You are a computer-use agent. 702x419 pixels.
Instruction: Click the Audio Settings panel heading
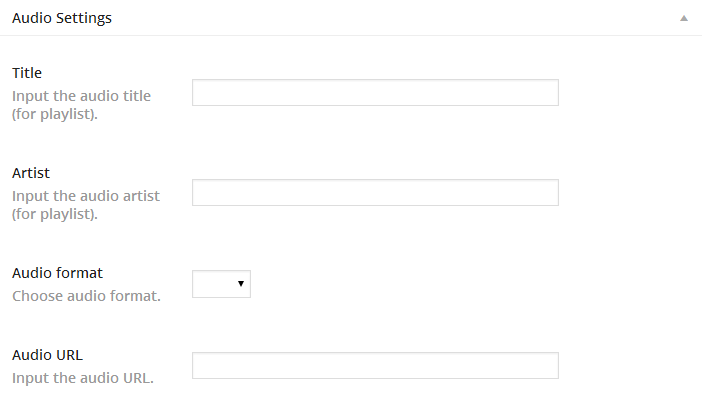click(62, 18)
